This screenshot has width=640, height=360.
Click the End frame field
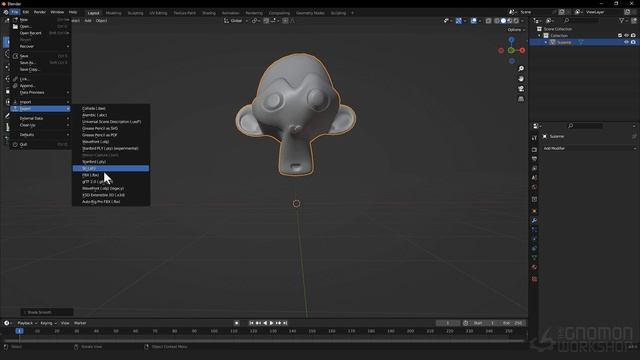pos(512,323)
